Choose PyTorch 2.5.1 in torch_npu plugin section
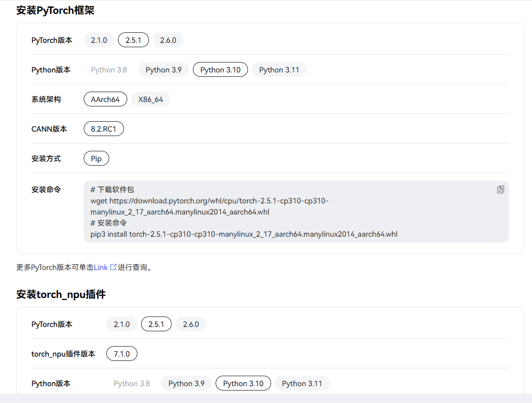 coord(156,324)
